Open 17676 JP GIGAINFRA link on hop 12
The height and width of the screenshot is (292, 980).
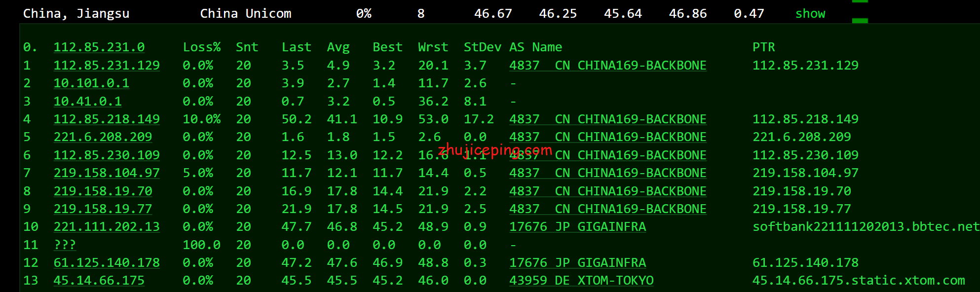coord(578,263)
